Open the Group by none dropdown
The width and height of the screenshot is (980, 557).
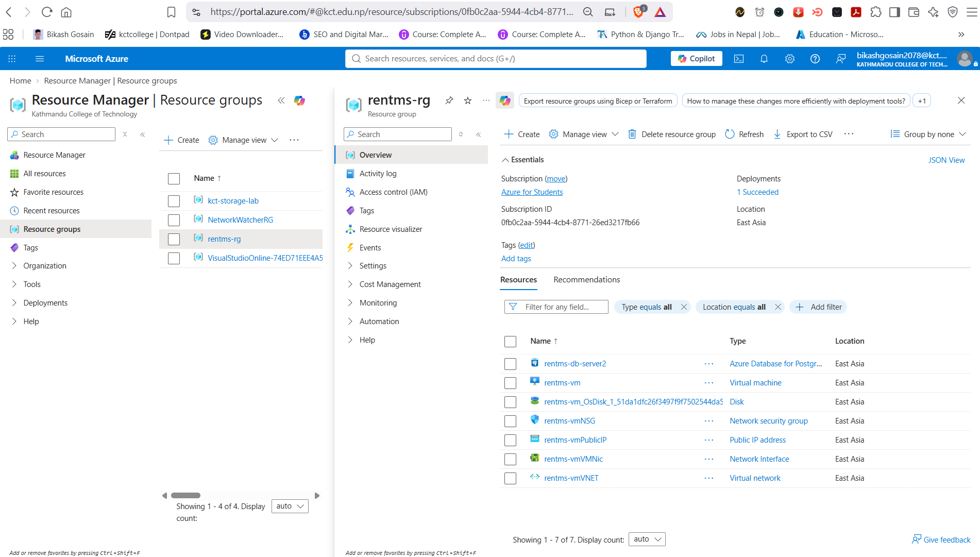pos(928,134)
